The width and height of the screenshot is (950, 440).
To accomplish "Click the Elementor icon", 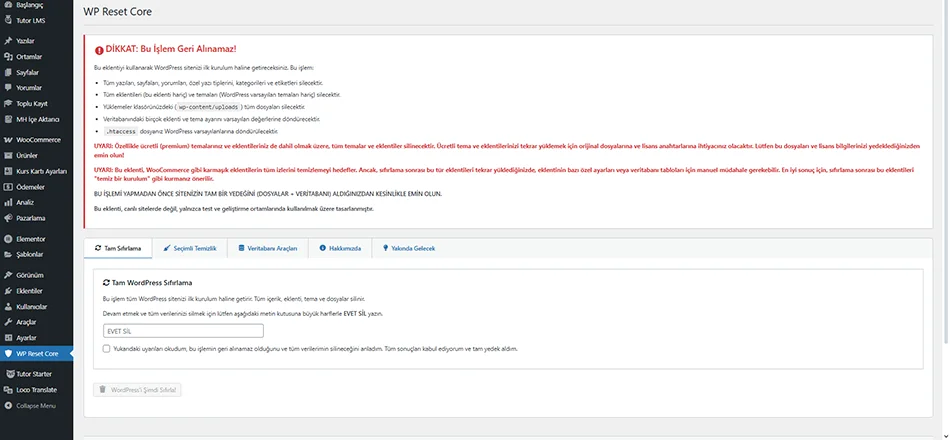I will coord(8,239).
